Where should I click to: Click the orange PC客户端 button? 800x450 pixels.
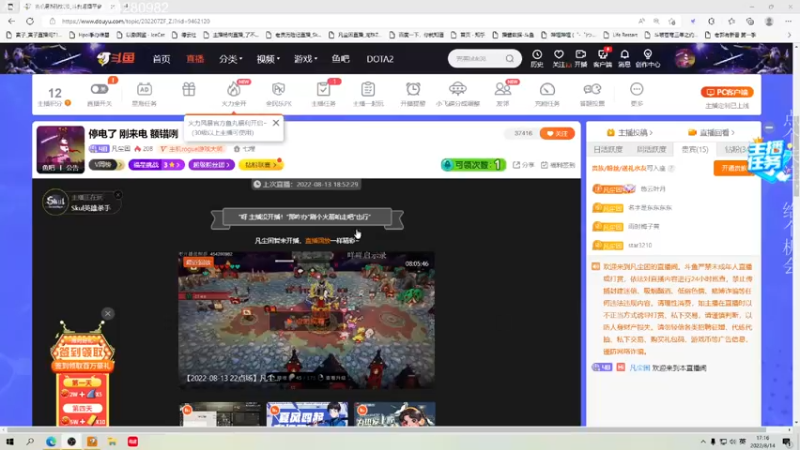click(x=727, y=92)
